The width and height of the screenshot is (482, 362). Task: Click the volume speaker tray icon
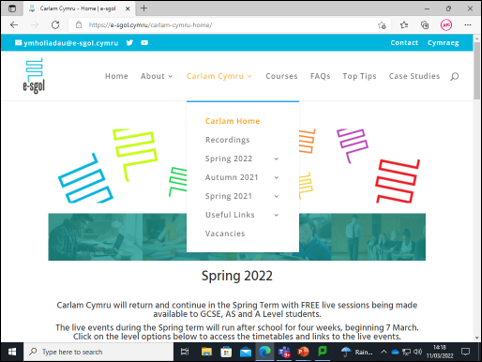(x=417, y=351)
